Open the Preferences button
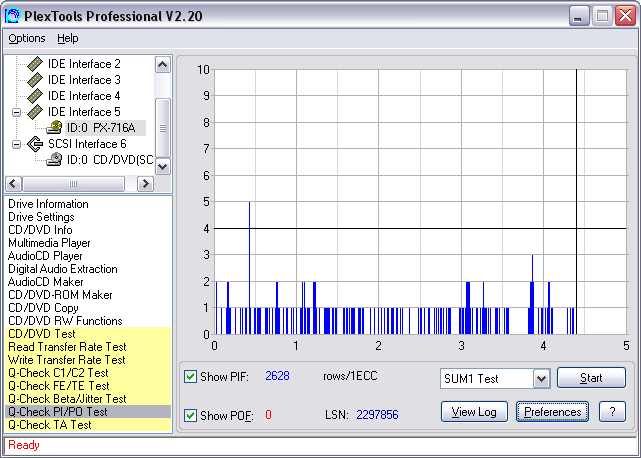 pos(552,412)
